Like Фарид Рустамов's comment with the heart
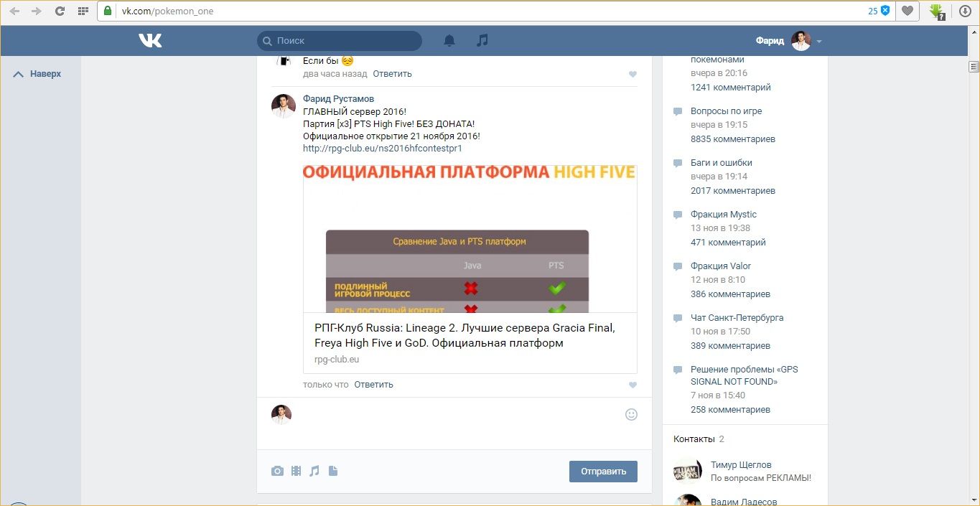The height and width of the screenshot is (506, 980). tap(633, 385)
